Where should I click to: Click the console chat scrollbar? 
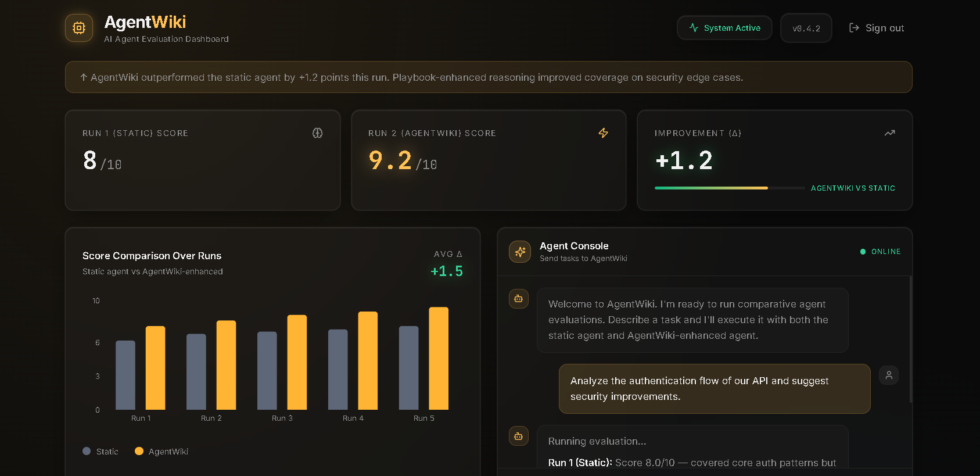pyautogui.click(x=910, y=339)
